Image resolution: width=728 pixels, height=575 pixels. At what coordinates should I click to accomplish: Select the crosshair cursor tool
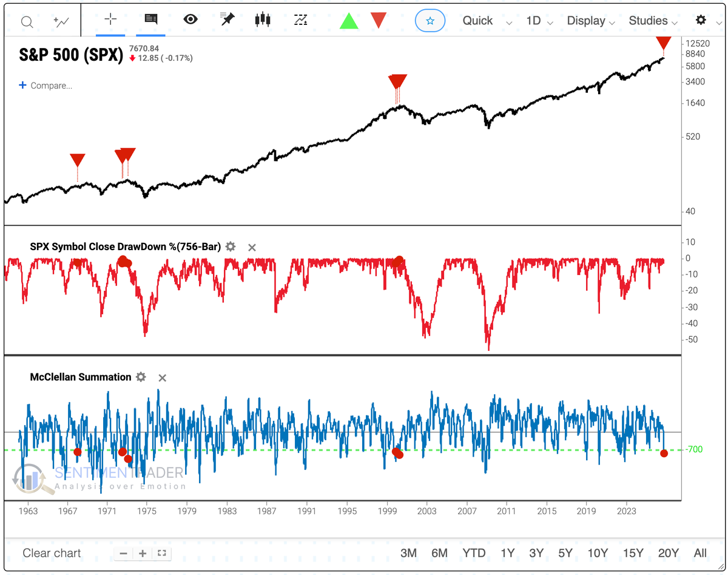(110, 19)
